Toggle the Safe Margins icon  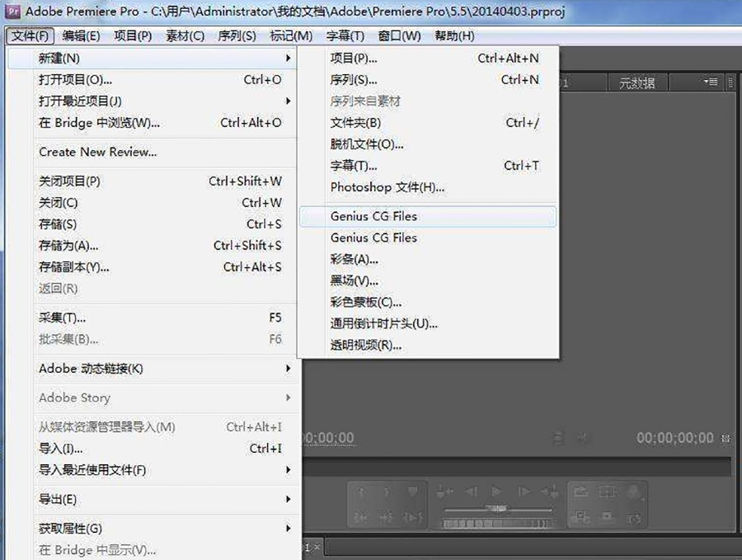point(608,492)
